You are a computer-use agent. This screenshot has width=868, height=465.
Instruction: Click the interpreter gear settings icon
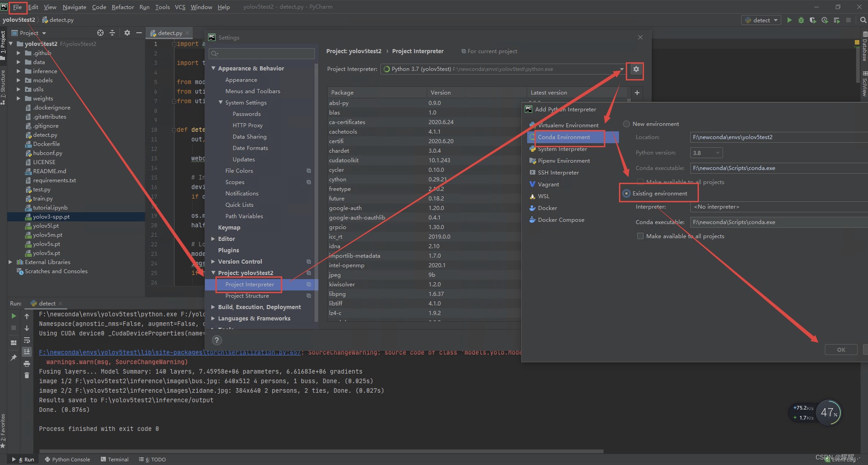pyautogui.click(x=636, y=69)
